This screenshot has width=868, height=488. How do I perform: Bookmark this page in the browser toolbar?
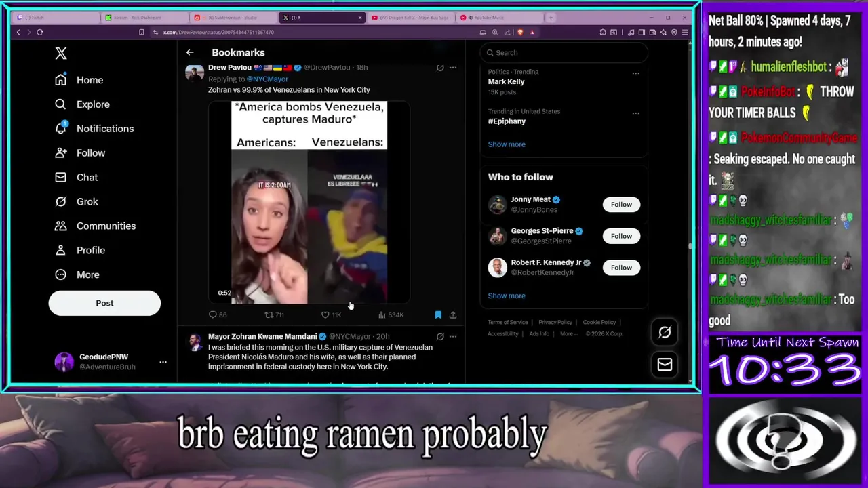[x=141, y=32]
